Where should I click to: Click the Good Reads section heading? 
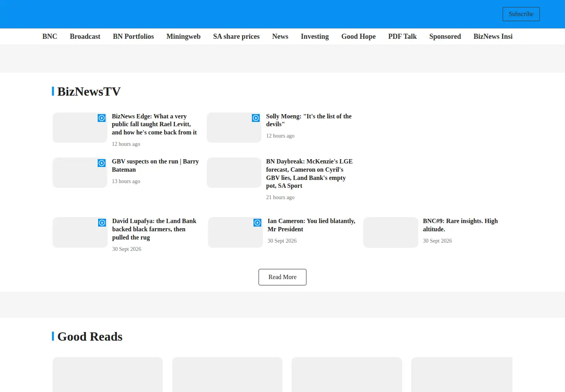tap(90, 336)
